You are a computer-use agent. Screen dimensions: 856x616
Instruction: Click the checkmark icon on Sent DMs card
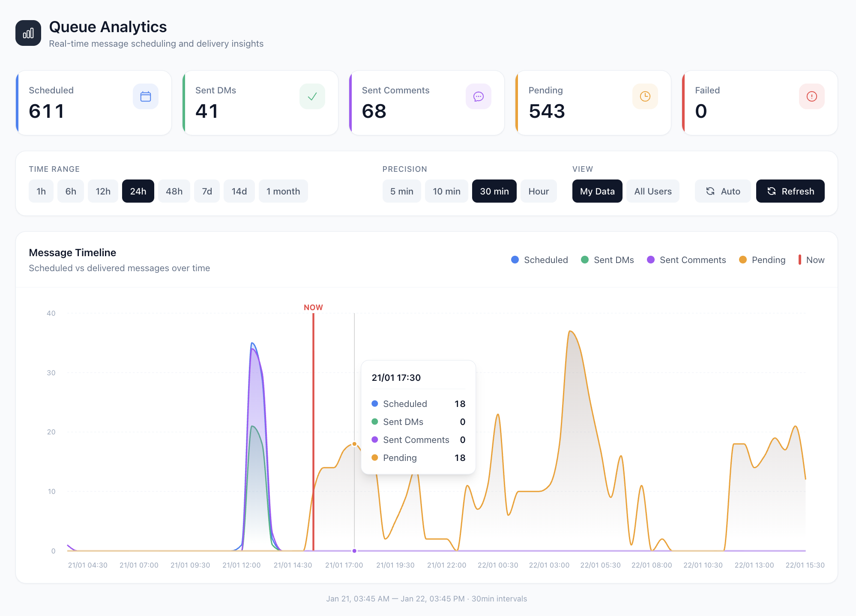coord(312,96)
